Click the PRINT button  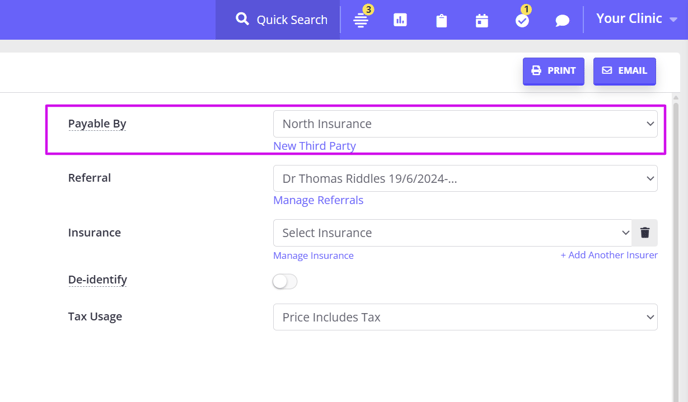553,71
